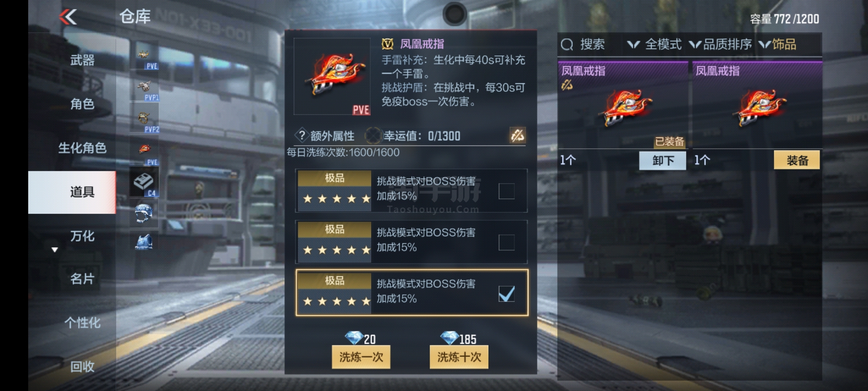Uncheck the third 极品 BOSS damage attribute box
Viewport: 868px width, 391px height.
coord(506,294)
